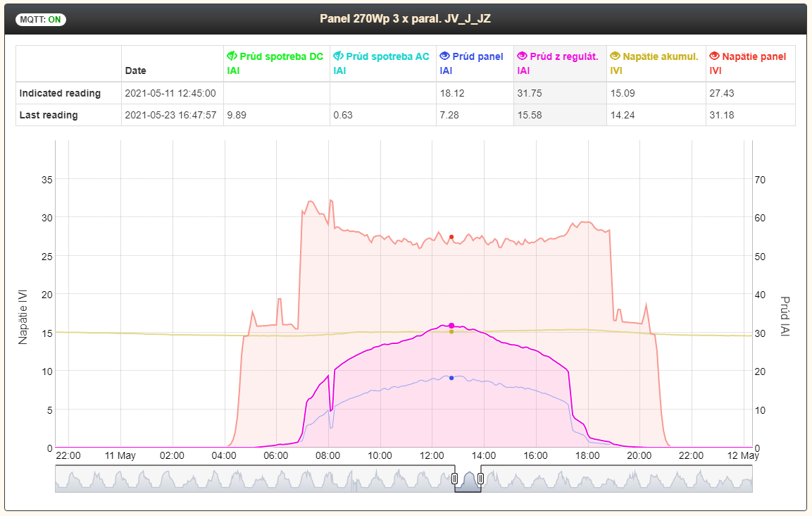The height and width of the screenshot is (516, 812).
Task: Click the '08:00' x-axis label
Action: (x=327, y=456)
